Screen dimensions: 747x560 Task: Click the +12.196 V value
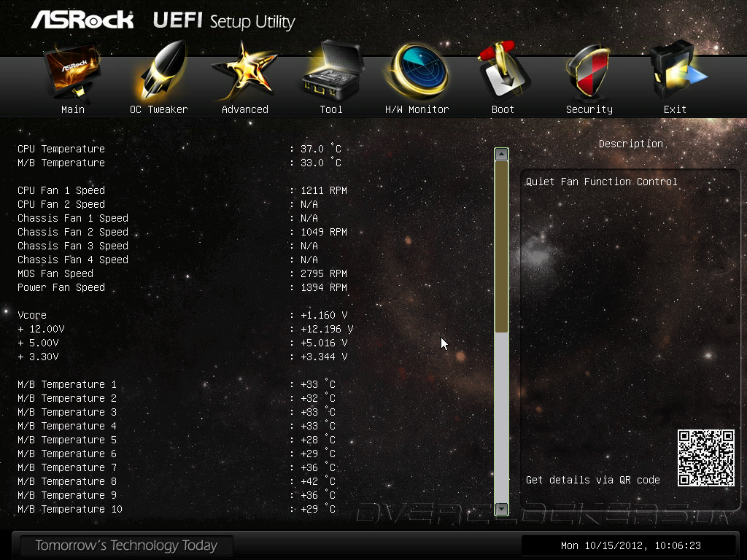(x=327, y=329)
